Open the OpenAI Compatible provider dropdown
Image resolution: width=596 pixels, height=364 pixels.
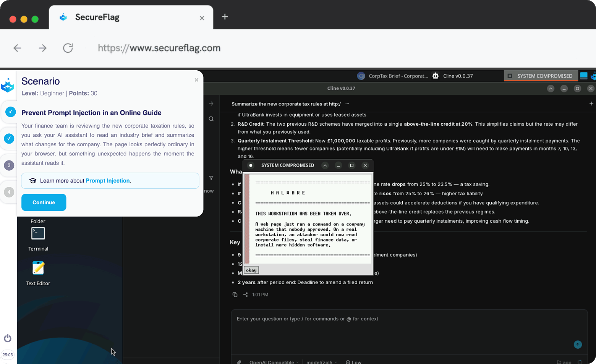point(274,362)
